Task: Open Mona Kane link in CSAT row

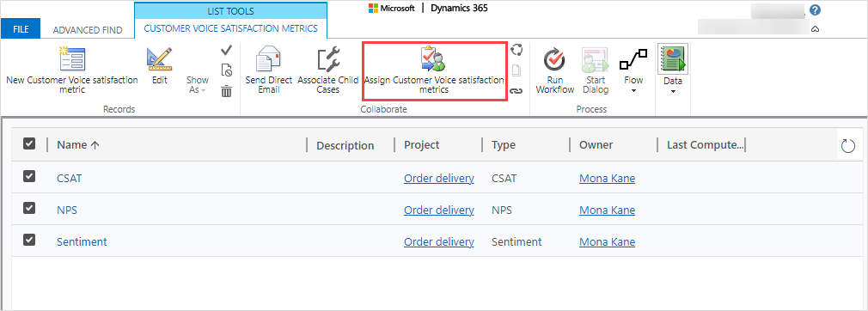Action: coord(608,178)
